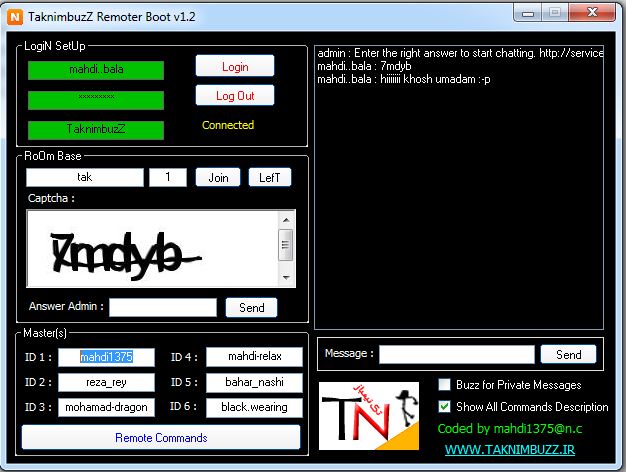Click 'Coded by mahdi1375@n.c' text
The image size is (626, 472).
pyautogui.click(x=510, y=428)
